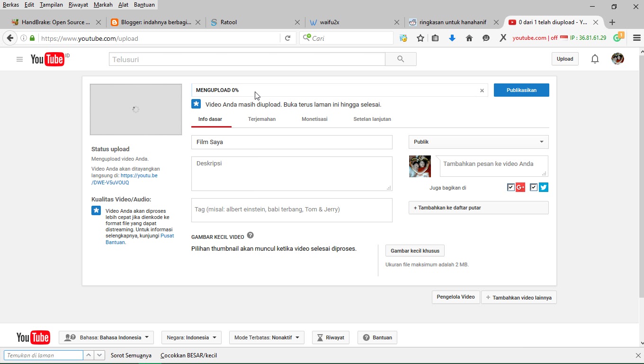Switch to waifu2x browser tab
This screenshot has width=644, height=364.
355,22
